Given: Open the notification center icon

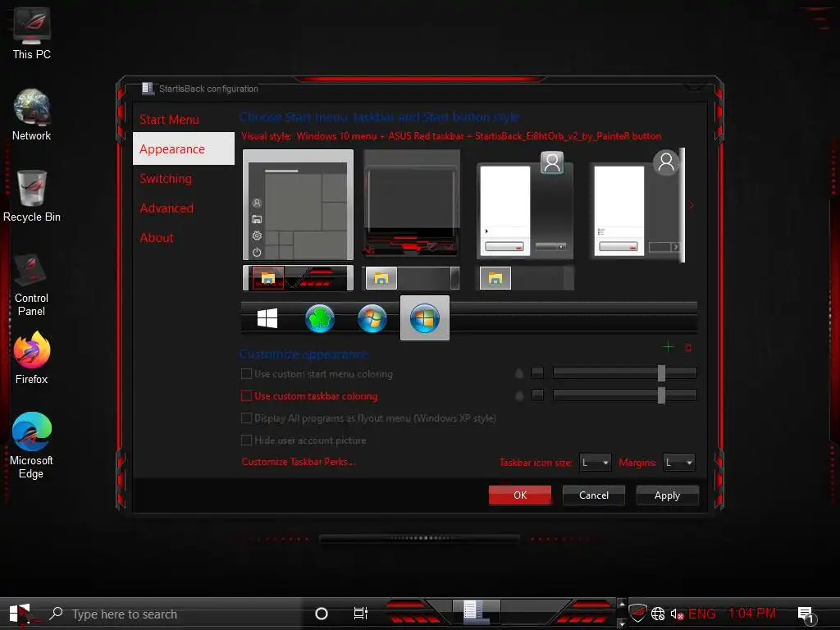Looking at the screenshot, I should (x=807, y=614).
